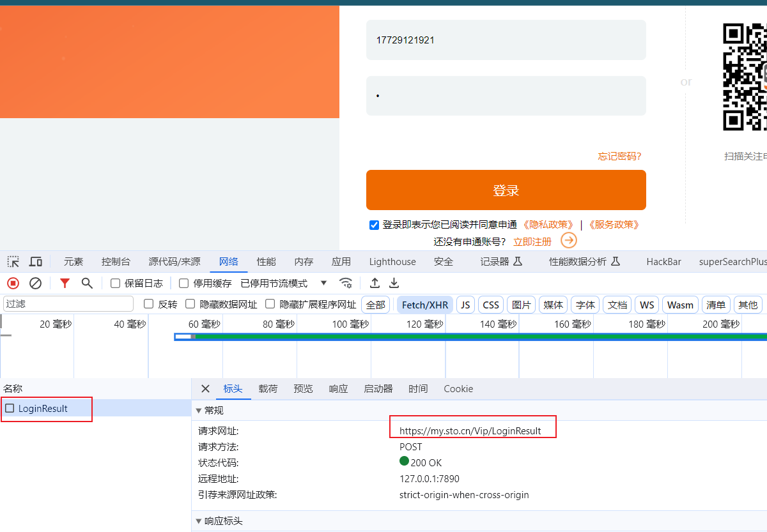
Task: Toggle the 保留日志 checkbox
Action: [116, 283]
